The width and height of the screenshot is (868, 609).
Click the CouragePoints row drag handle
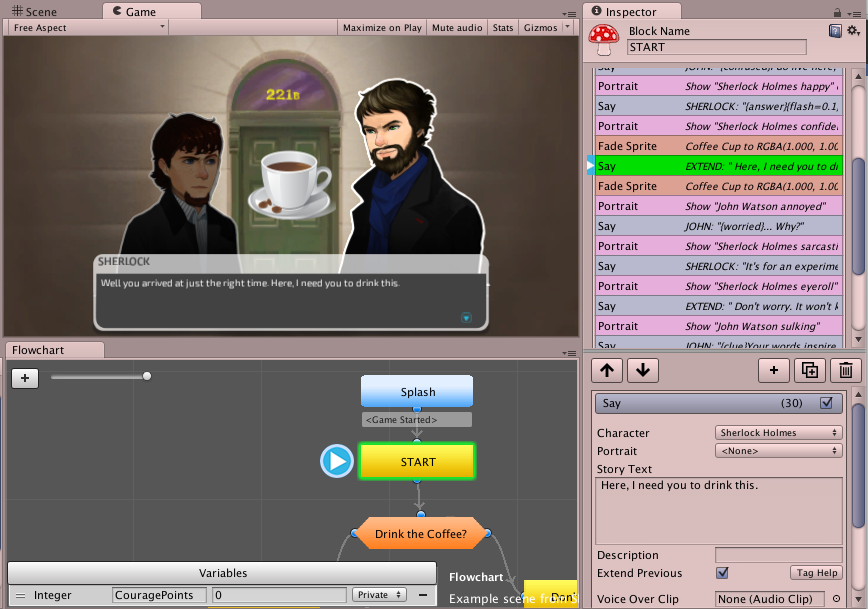[20, 596]
